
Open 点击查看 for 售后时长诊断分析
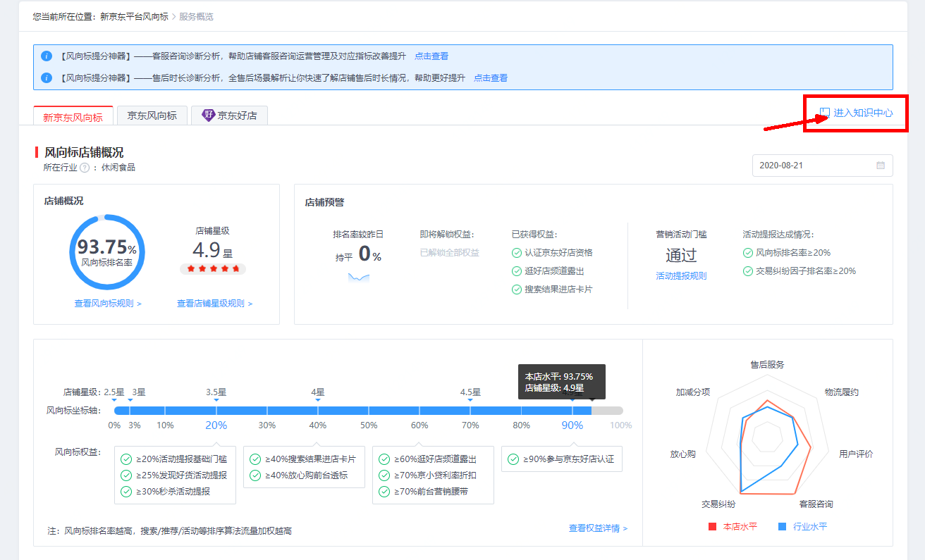click(491, 78)
